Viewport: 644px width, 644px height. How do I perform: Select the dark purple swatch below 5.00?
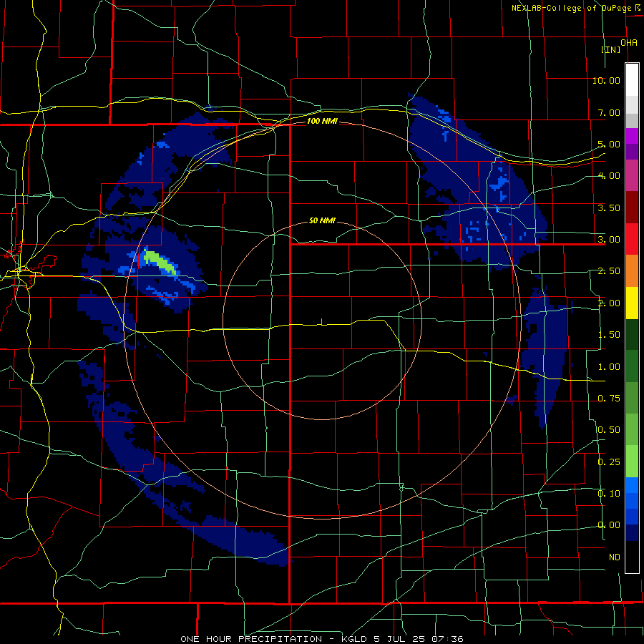coord(632,152)
